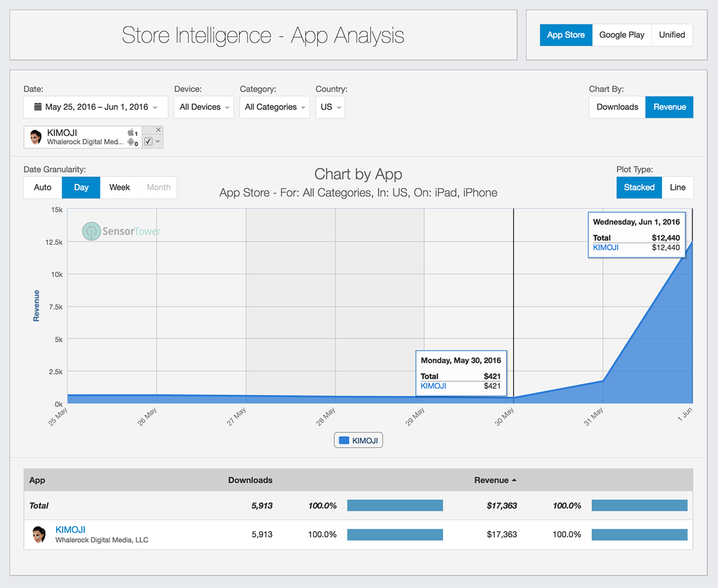
Task: Select the Stacked plot type
Action: coord(639,187)
